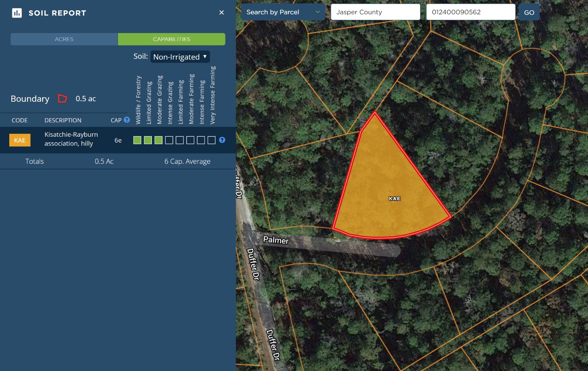Open the Non-Irrigated soil dropdown
Viewport: 588px width, 371px height.
click(180, 57)
